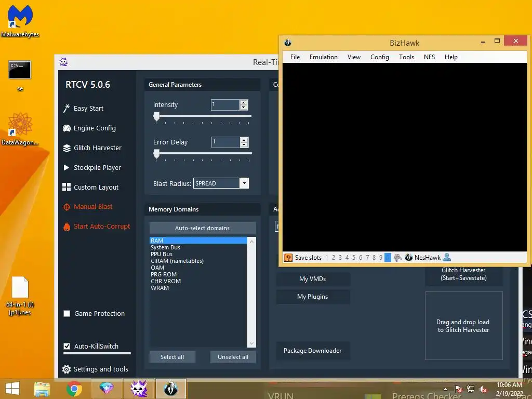The width and height of the screenshot is (532, 399).
Task: Click Action Center flag tray icon
Action: [458, 389]
